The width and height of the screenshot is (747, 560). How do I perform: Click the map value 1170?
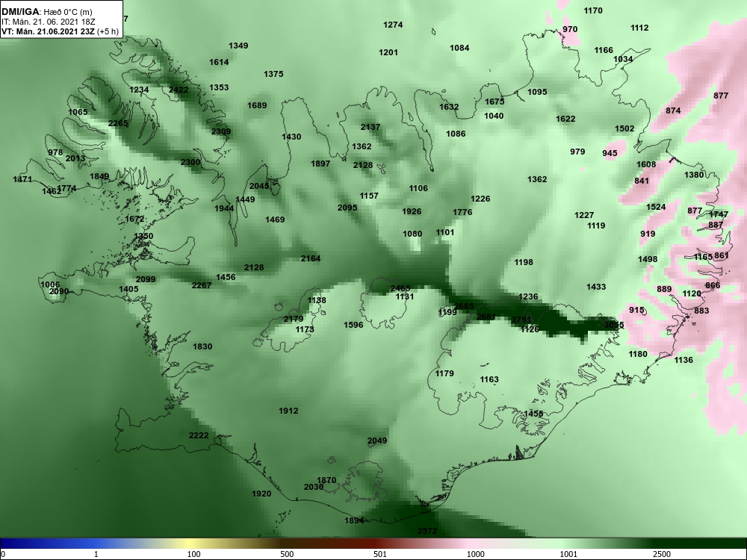pyautogui.click(x=593, y=10)
